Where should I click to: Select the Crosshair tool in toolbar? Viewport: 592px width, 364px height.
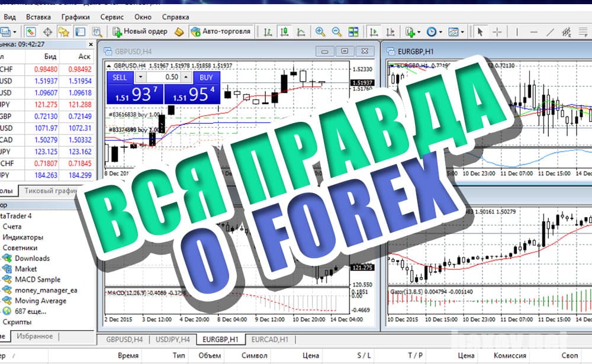click(x=497, y=31)
